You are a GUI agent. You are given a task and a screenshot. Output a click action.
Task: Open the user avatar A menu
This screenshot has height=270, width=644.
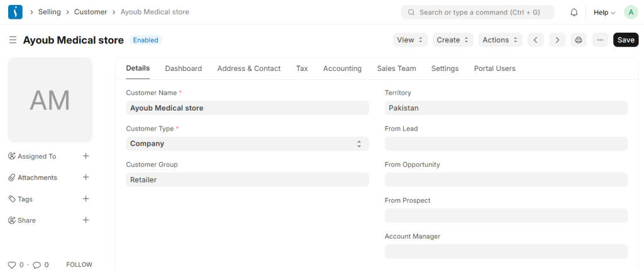[631, 13]
